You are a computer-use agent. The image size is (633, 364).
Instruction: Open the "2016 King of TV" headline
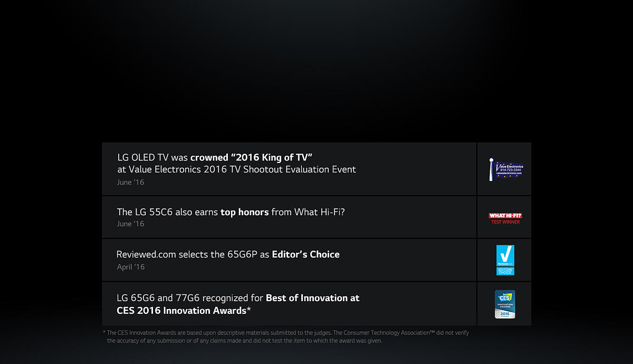215,157
